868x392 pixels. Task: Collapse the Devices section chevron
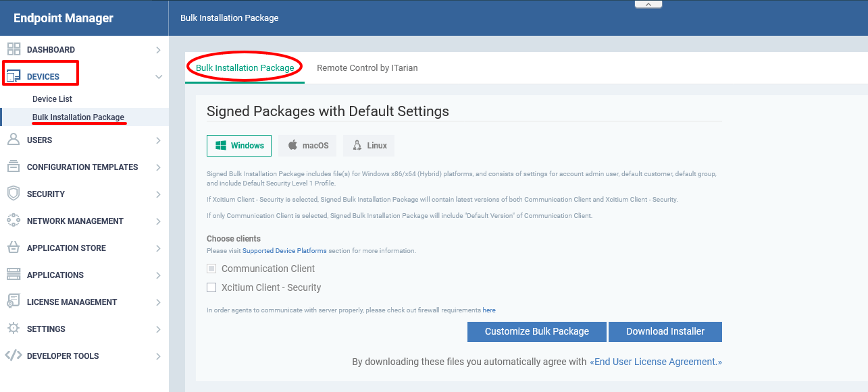click(x=158, y=76)
